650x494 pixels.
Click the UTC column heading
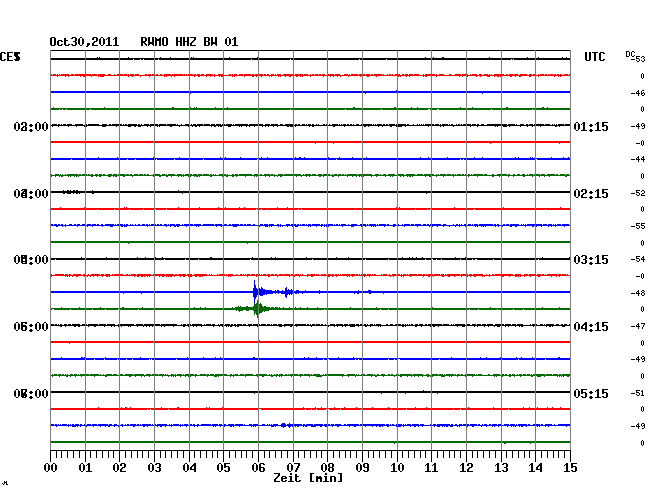pos(594,57)
